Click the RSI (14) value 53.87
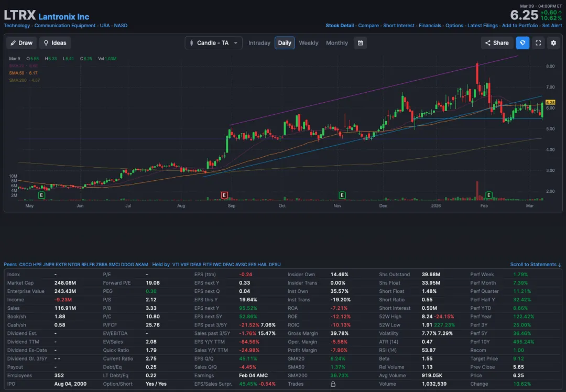Viewport: 566px width, 392px height. (x=429, y=350)
